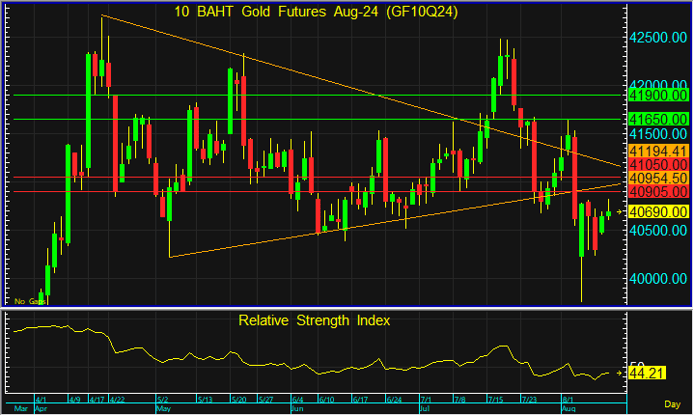
Task: Click the No Gaps label on the chart
Action: 28,300
